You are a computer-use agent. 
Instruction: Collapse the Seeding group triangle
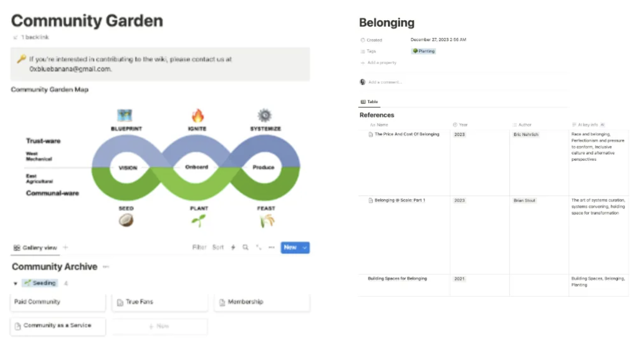point(15,283)
